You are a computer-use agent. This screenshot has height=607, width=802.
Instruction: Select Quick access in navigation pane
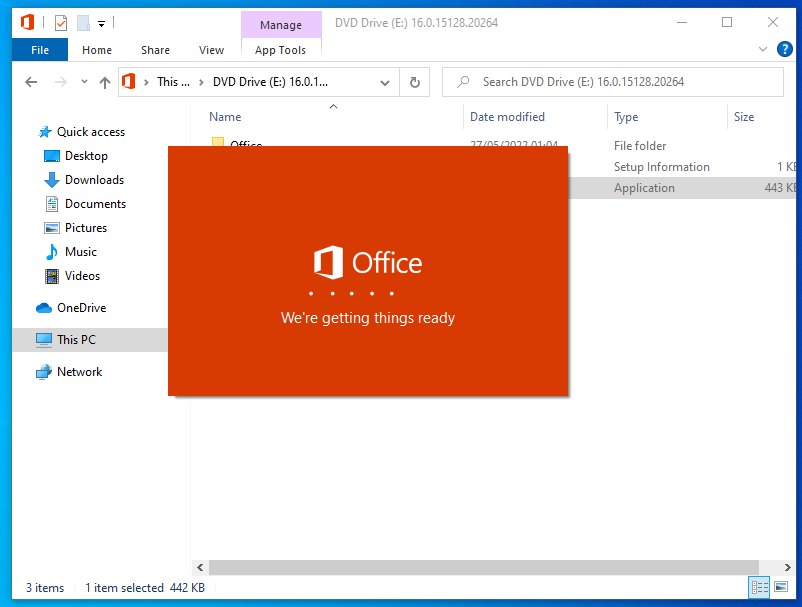point(91,132)
